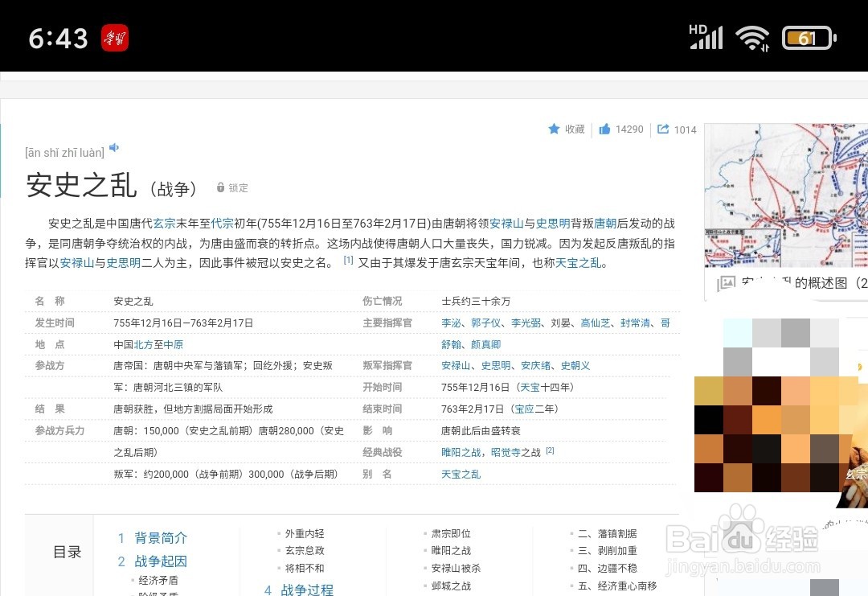Open the 天宝 link in 开始时间 row
This screenshot has height=596, width=868.
click(x=530, y=387)
